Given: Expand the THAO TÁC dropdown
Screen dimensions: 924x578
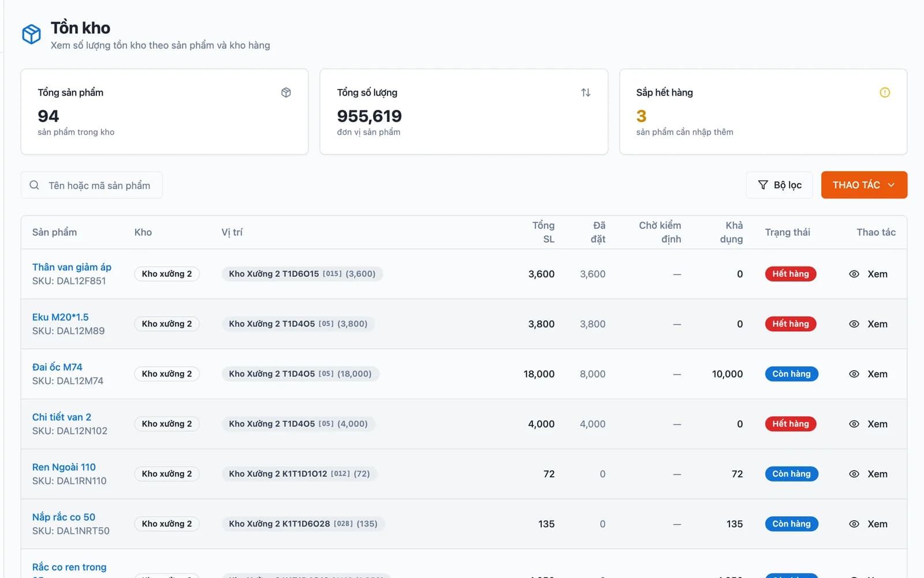Looking at the screenshot, I should [x=864, y=185].
